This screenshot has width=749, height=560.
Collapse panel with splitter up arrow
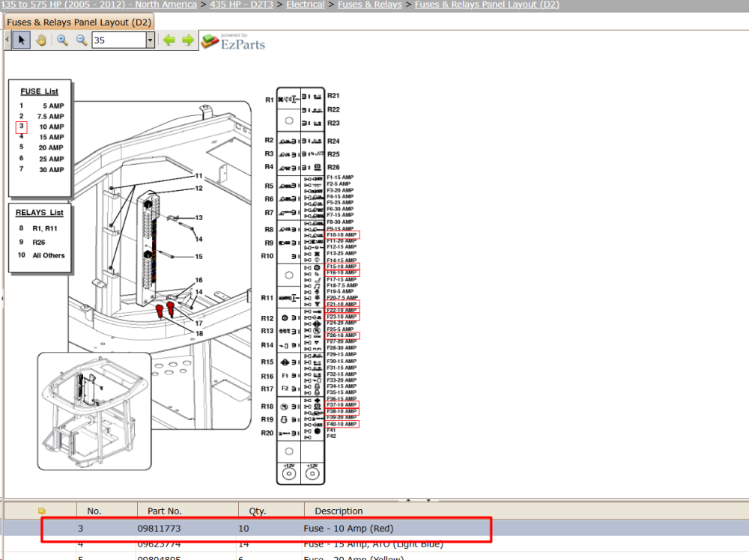click(x=408, y=500)
